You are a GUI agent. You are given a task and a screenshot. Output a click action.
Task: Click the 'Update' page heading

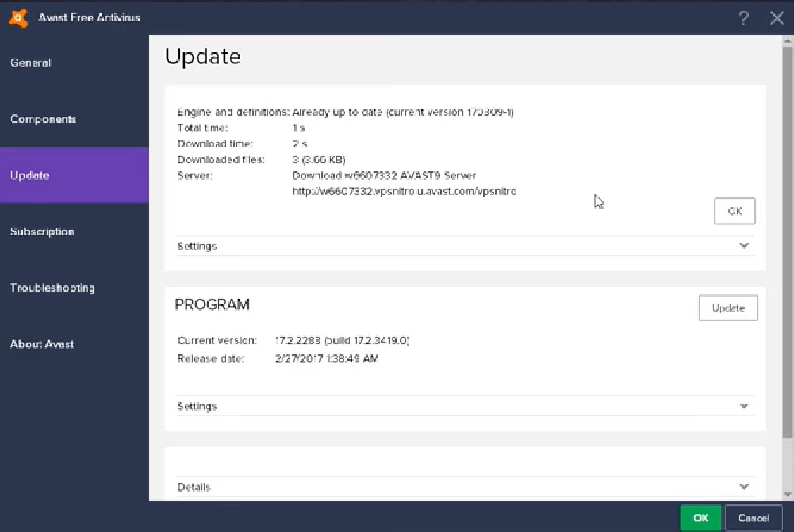point(202,56)
